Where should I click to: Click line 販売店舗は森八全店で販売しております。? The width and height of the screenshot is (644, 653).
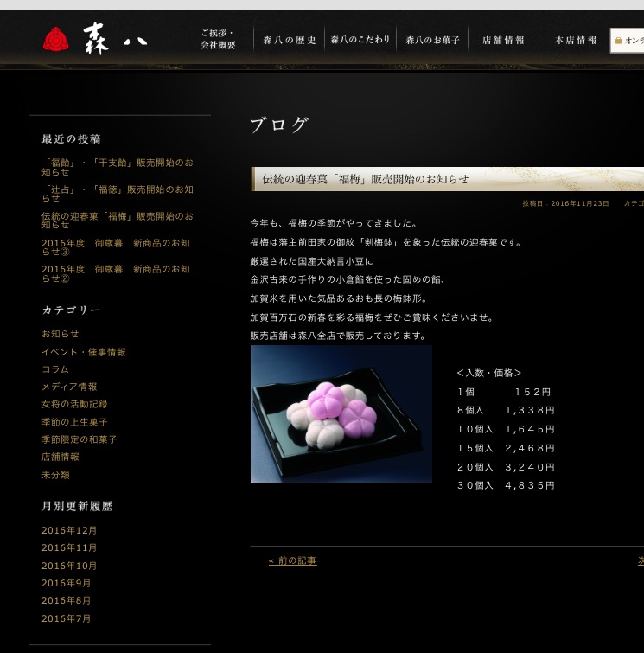pyautogui.click(x=338, y=336)
